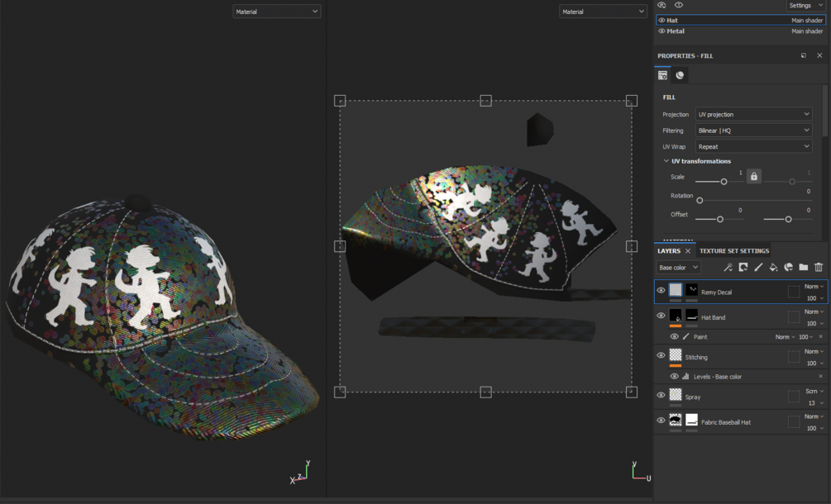The height and width of the screenshot is (504, 831).
Task: Open the Base color channel dropdown
Action: point(678,268)
